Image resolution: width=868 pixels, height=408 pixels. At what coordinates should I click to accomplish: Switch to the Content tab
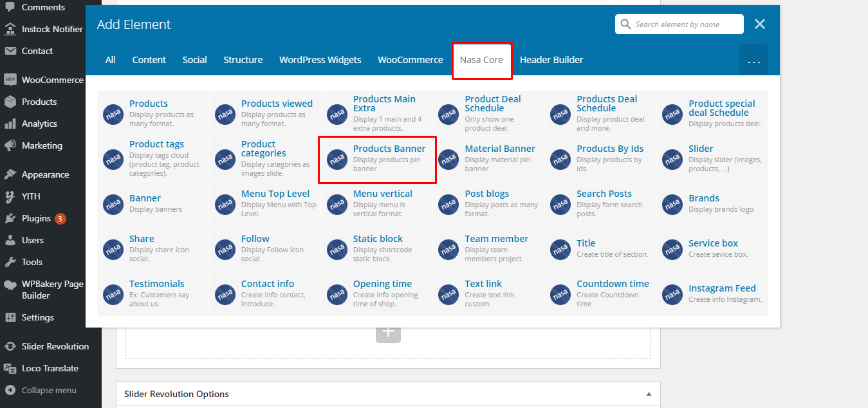click(x=149, y=60)
